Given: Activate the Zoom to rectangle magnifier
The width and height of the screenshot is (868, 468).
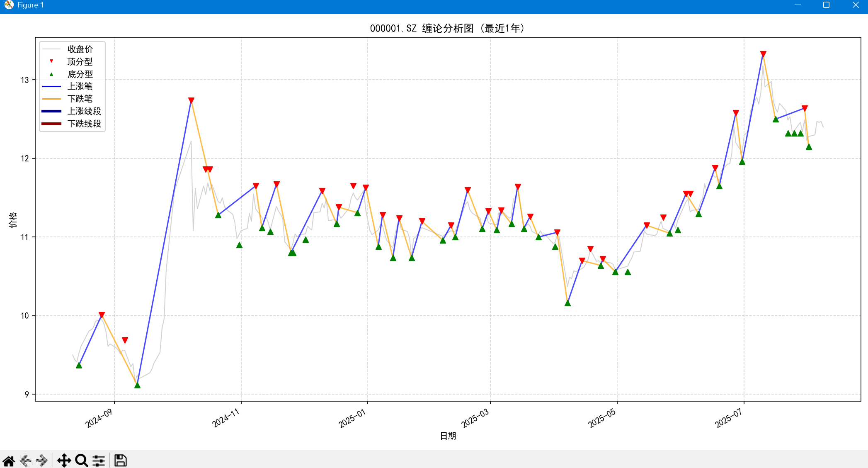Looking at the screenshot, I should tap(81, 461).
